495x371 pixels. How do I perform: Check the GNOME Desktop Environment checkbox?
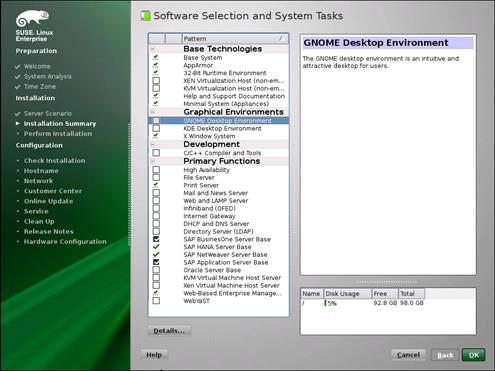[x=156, y=121]
